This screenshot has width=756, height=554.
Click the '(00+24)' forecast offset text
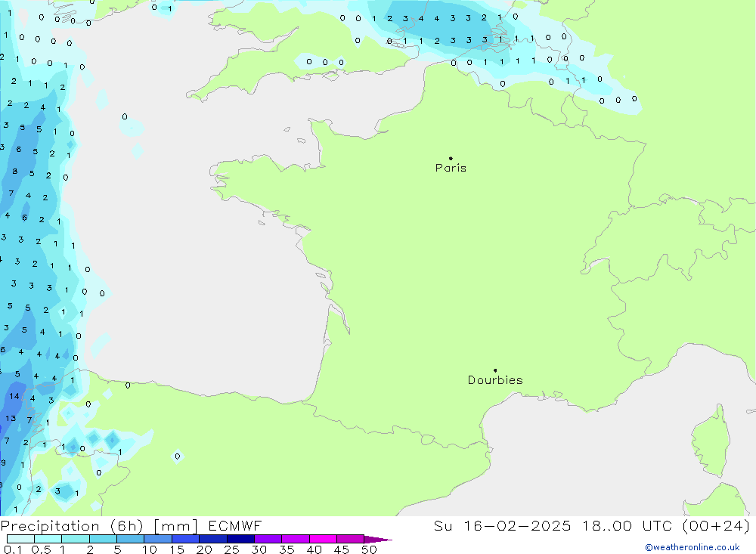(x=717, y=526)
